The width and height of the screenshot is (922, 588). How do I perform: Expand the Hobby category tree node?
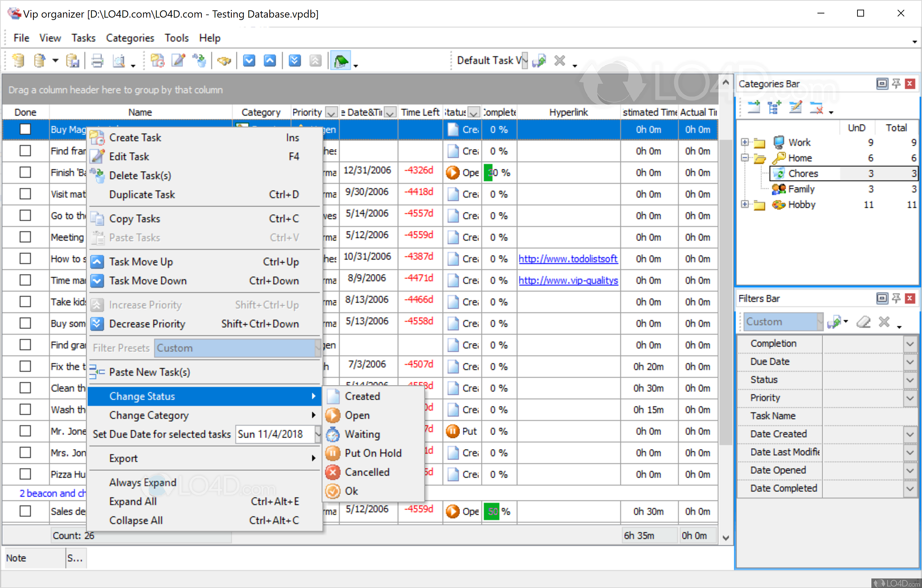[x=745, y=204]
